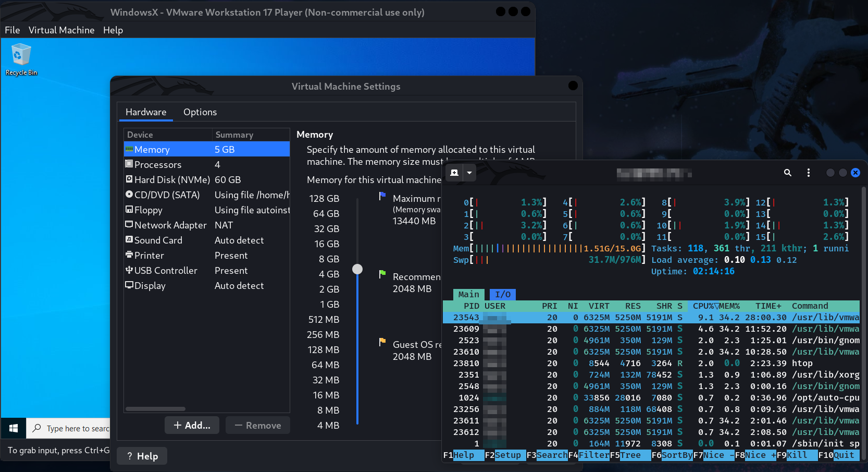The width and height of the screenshot is (868, 472).
Task: Open the Help menu in VMware Player
Action: point(113,30)
